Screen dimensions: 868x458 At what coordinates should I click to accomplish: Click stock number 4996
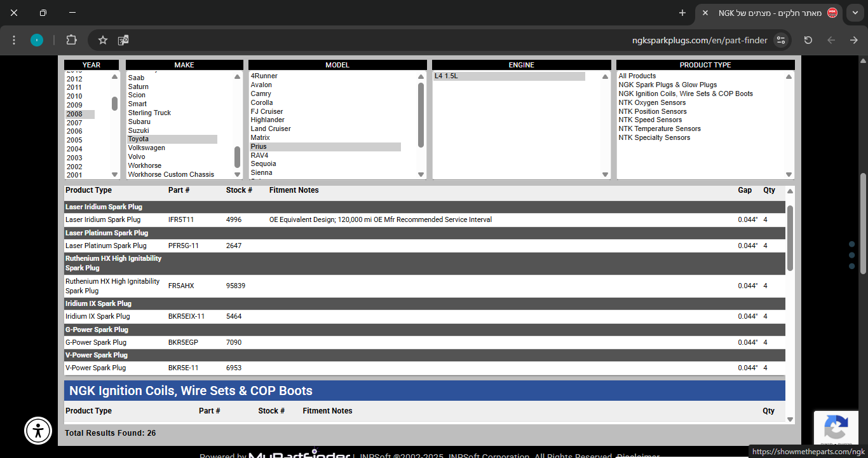[x=234, y=219]
